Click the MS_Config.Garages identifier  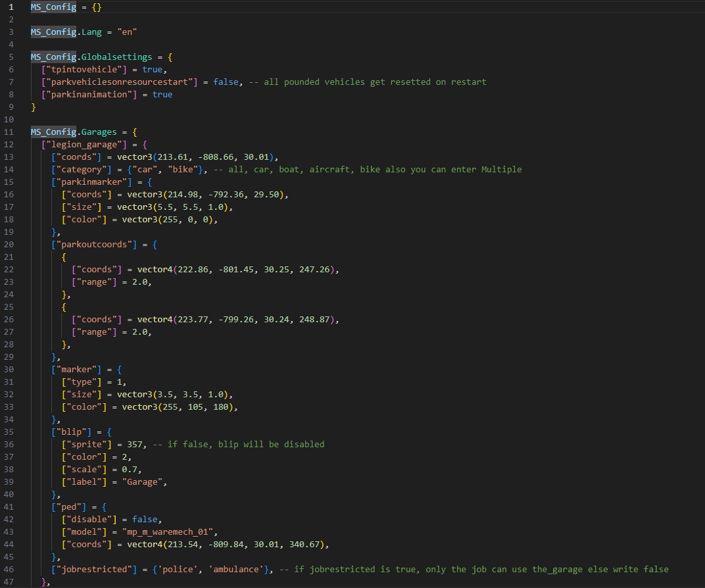point(74,132)
